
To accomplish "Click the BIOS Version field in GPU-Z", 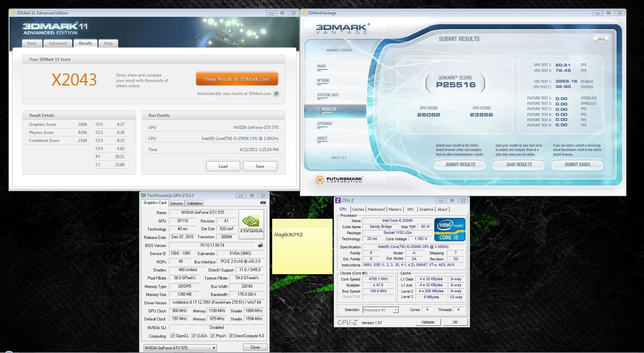I will [x=212, y=245].
